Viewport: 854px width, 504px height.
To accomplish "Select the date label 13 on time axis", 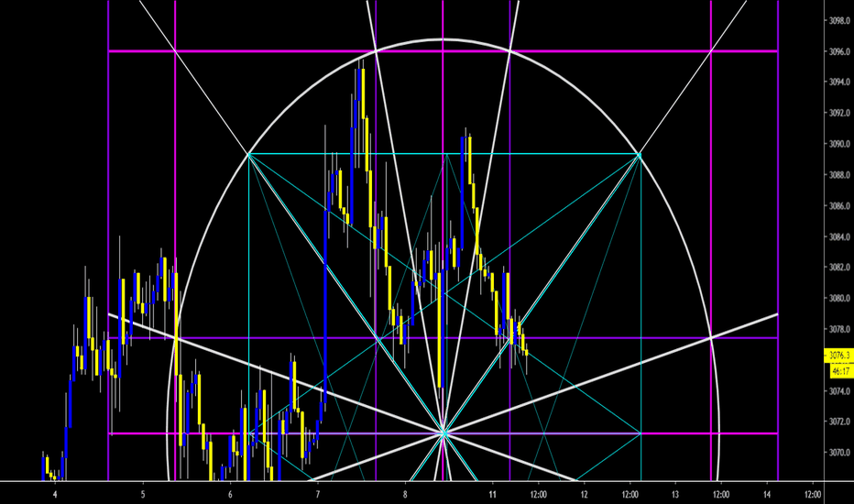I will pyautogui.click(x=675, y=495).
